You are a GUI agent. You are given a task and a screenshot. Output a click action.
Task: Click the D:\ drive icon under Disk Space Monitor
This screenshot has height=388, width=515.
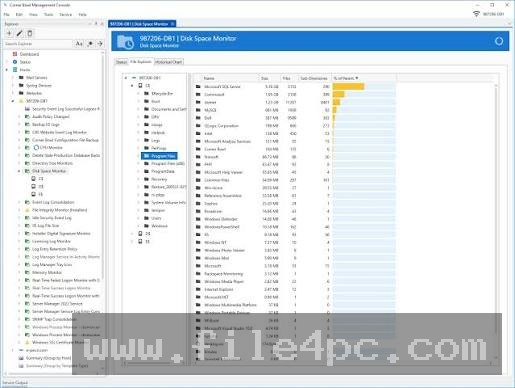tap(33, 187)
